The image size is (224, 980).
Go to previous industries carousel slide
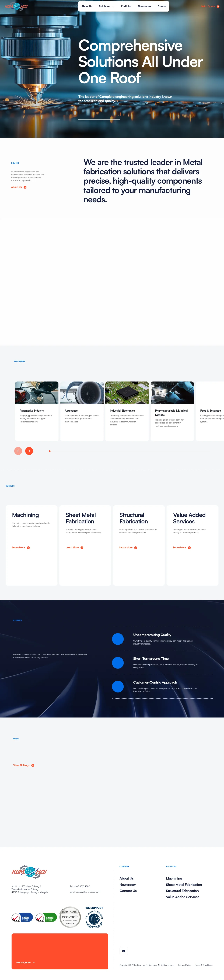[x=18, y=451]
